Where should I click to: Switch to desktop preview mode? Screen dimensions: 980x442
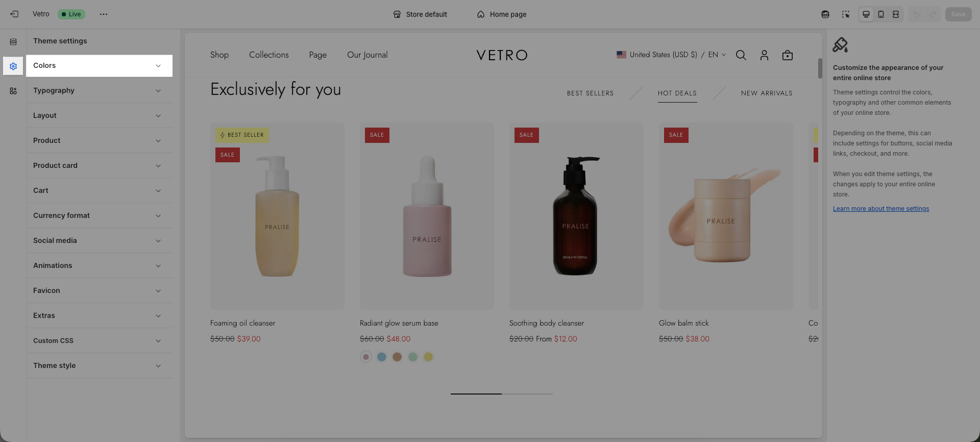[x=866, y=14]
